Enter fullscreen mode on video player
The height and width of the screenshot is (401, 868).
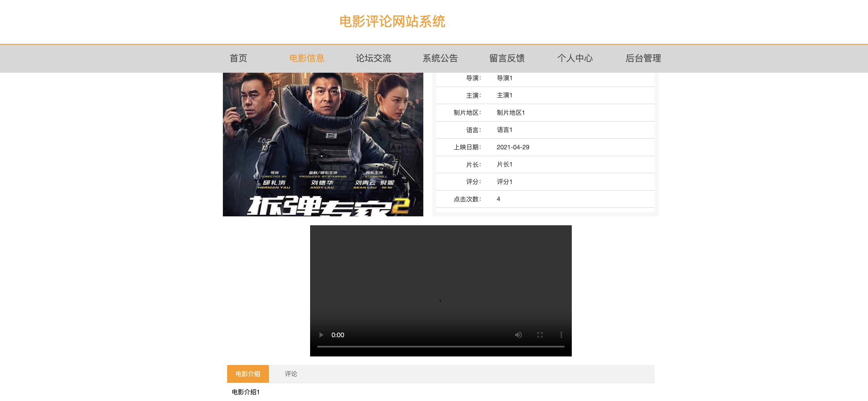coord(540,335)
